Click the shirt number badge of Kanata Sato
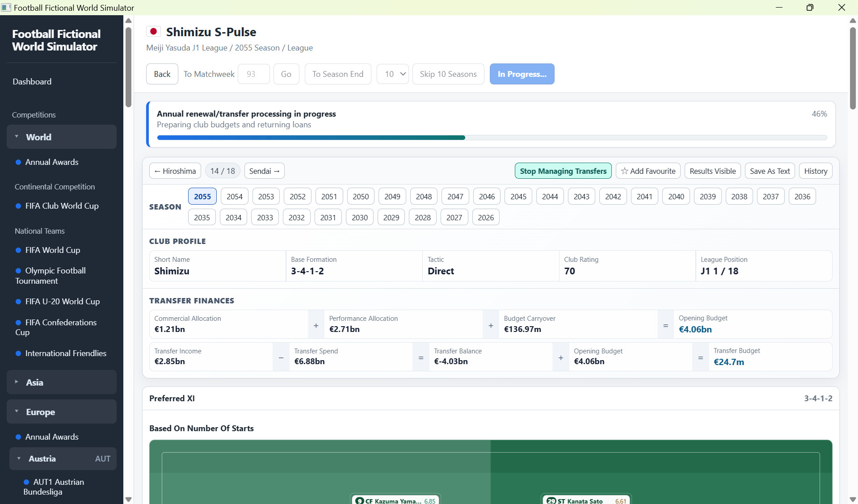The image size is (858, 504). coord(551,501)
